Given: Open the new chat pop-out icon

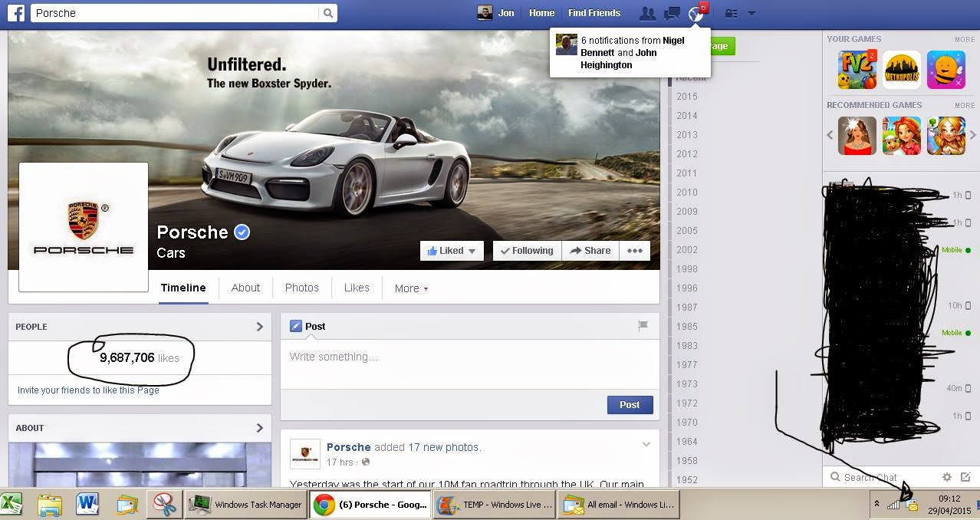Looking at the screenshot, I should (x=965, y=477).
